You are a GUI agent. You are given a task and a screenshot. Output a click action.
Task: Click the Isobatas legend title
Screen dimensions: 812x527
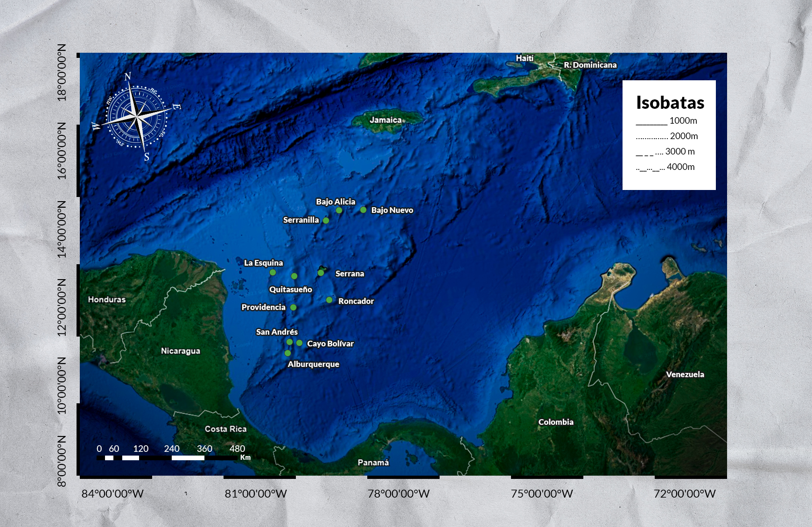click(x=670, y=103)
